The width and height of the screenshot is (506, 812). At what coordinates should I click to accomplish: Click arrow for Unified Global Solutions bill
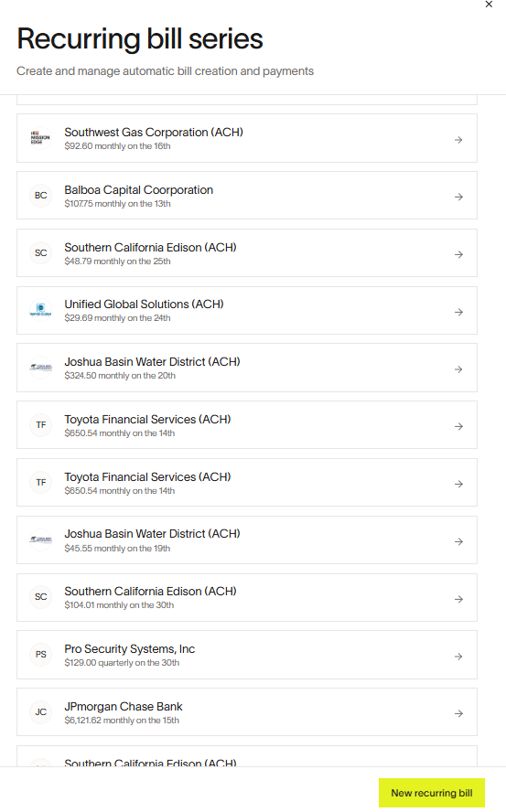[458, 312]
